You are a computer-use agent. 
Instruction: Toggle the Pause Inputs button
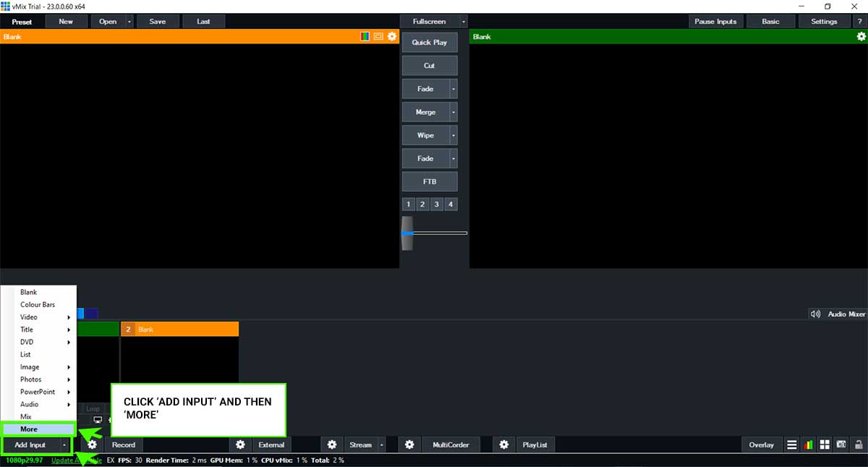tap(715, 22)
